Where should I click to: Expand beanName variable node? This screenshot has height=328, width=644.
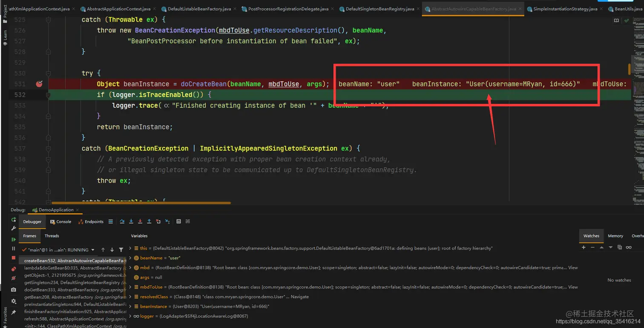(x=130, y=258)
